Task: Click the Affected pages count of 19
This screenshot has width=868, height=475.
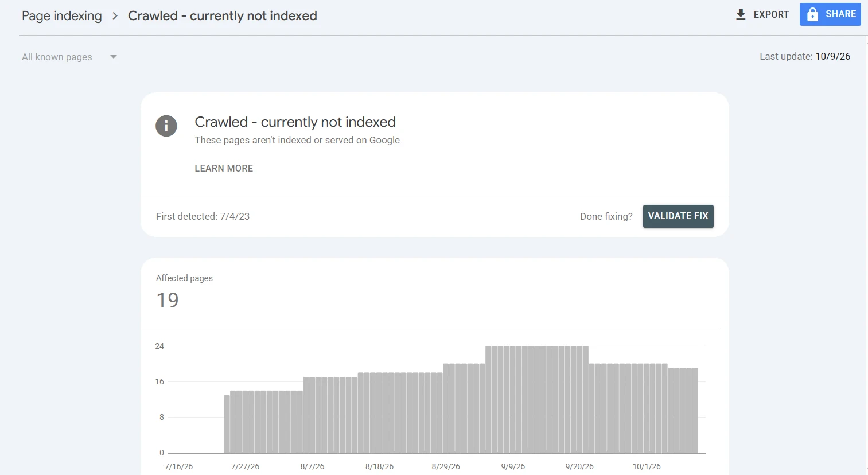Action: [x=168, y=300]
